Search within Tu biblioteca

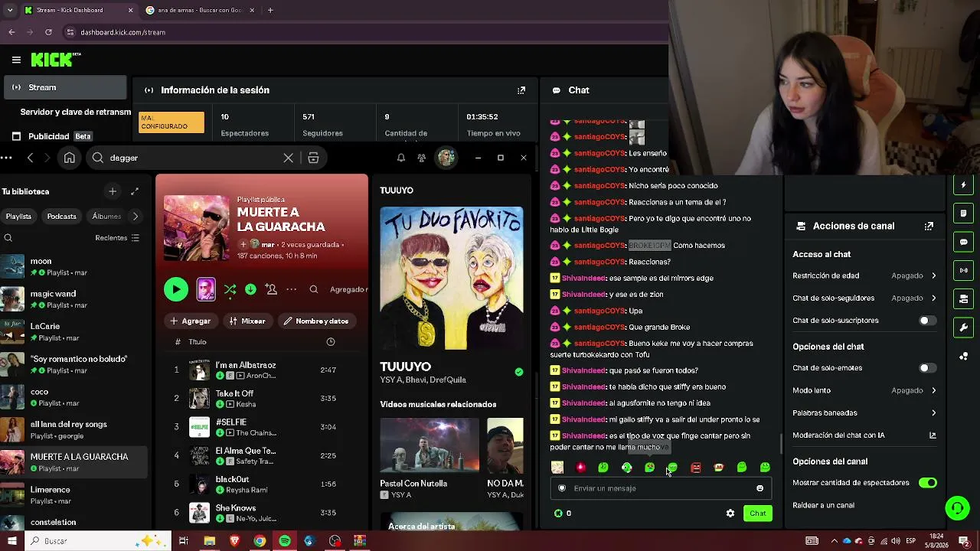[x=8, y=238]
